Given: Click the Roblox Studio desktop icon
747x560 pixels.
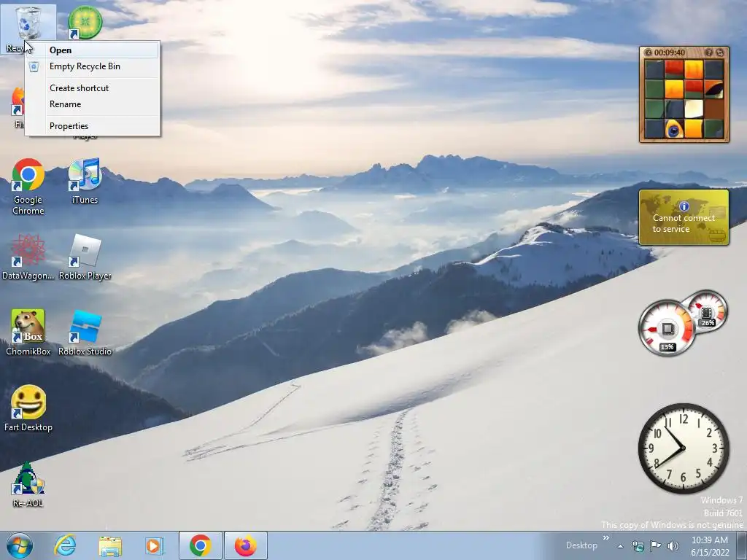Looking at the screenshot, I should click(85, 332).
